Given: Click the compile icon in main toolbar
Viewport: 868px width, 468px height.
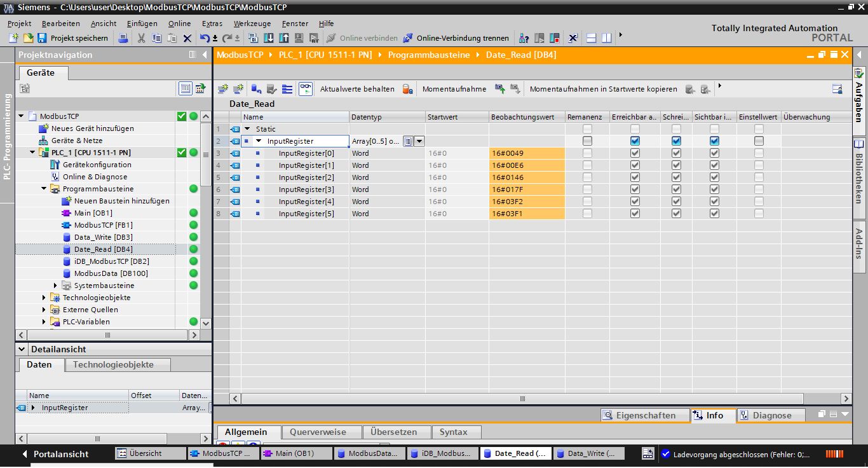Looking at the screenshot, I should (253, 38).
